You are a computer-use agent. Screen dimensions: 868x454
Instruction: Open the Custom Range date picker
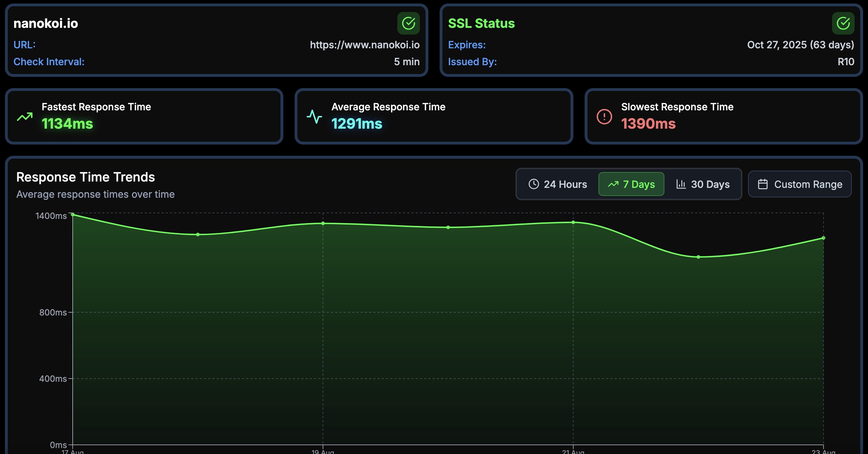pos(800,184)
